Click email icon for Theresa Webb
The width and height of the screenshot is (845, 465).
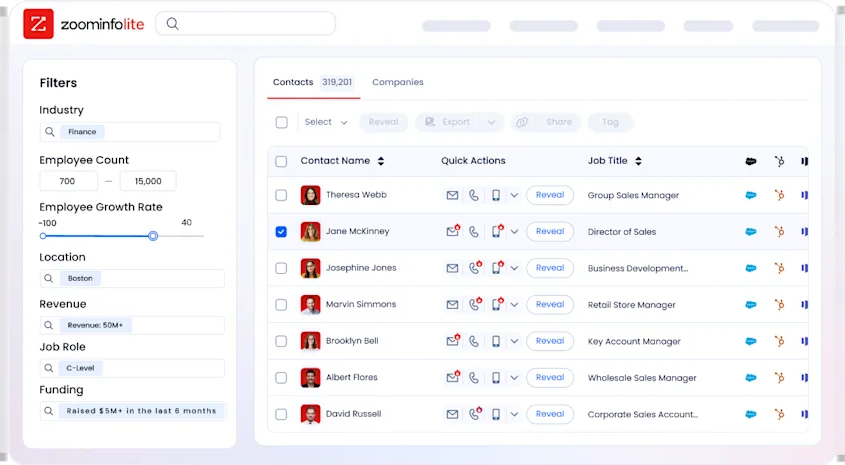pyautogui.click(x=452, y=195)
